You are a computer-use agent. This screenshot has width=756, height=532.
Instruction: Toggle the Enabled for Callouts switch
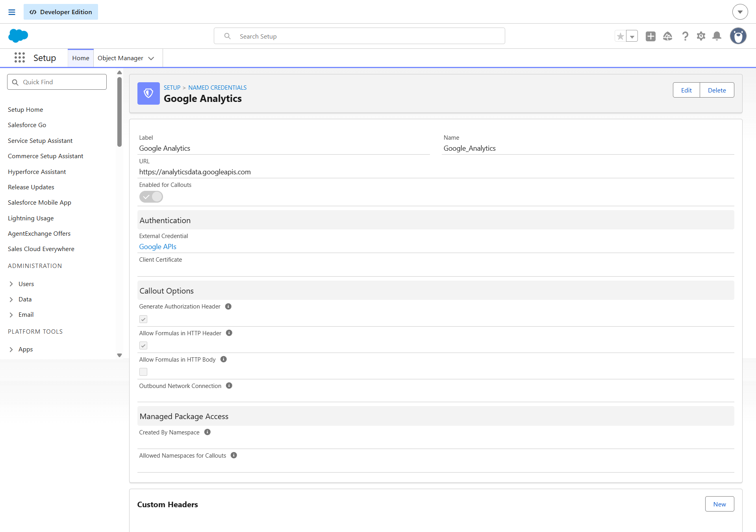pos(151,197)
